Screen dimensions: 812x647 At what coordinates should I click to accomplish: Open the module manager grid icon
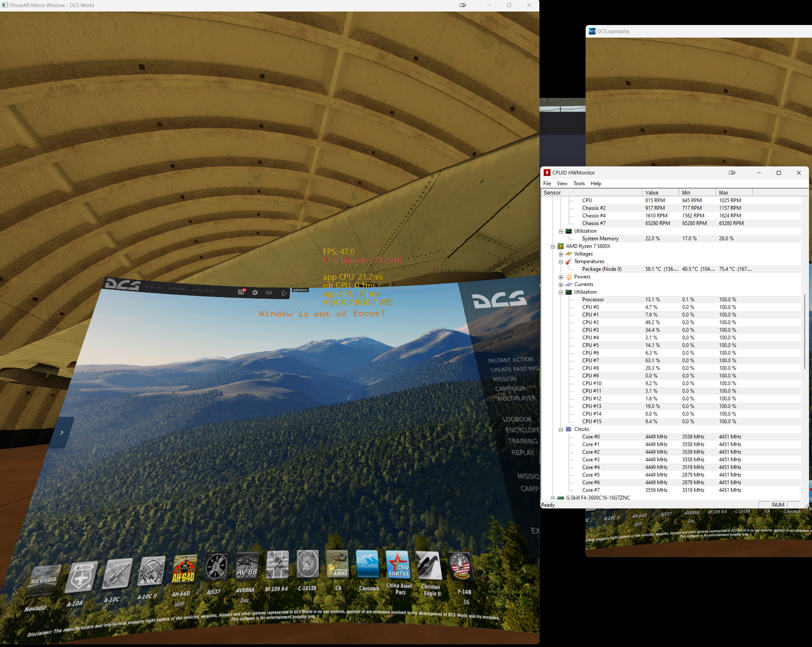pyautogui.click(x=241, y=292)
